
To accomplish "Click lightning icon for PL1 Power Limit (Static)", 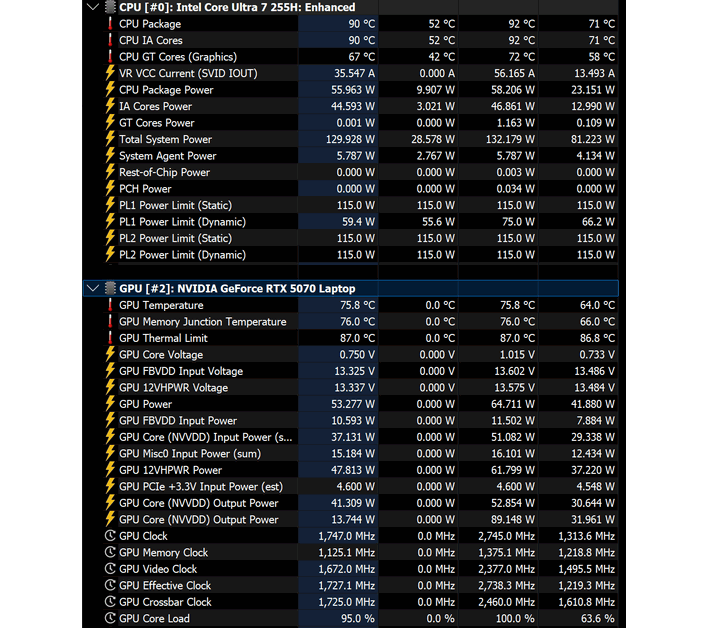I will tap(110, 205).
